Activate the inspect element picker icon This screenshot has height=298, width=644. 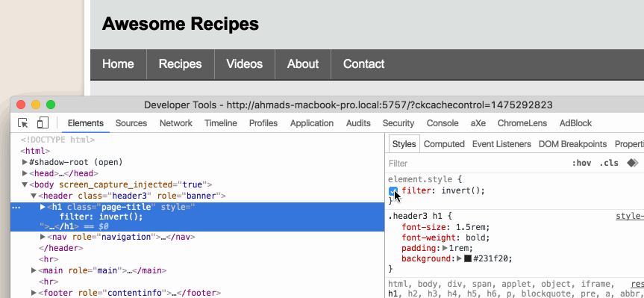click(23, 123)
